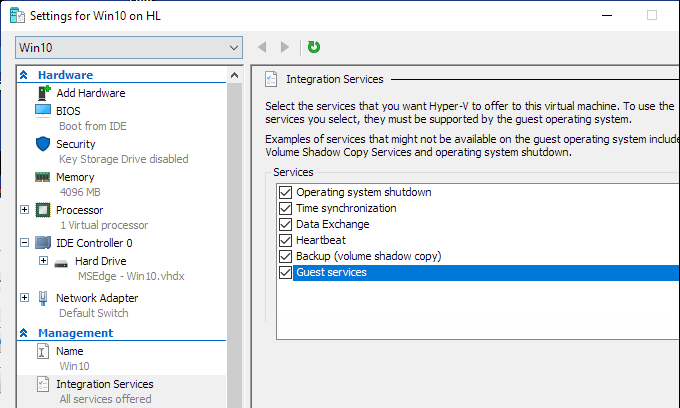This screenshot has width=680, height=408.
Task: Select the Name management item
Action: tap(69, 351)
